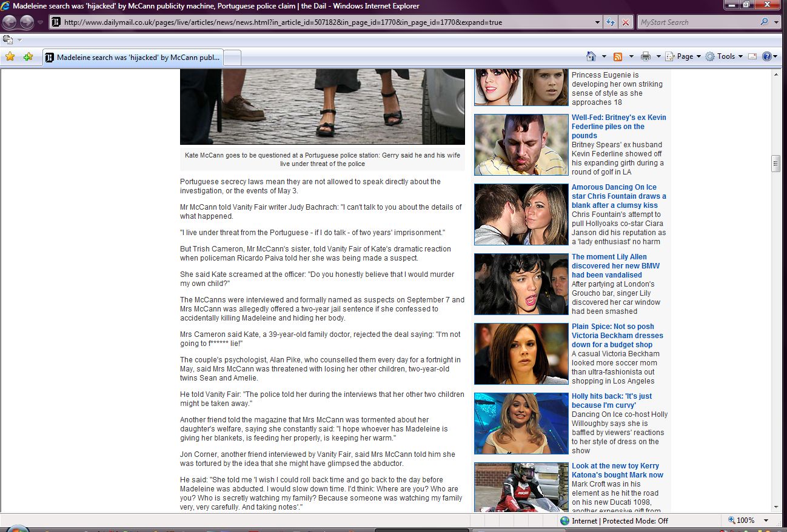Open the Help question mark icon
This screenshot has width=787, height=532.
click(x=766, y=56)
